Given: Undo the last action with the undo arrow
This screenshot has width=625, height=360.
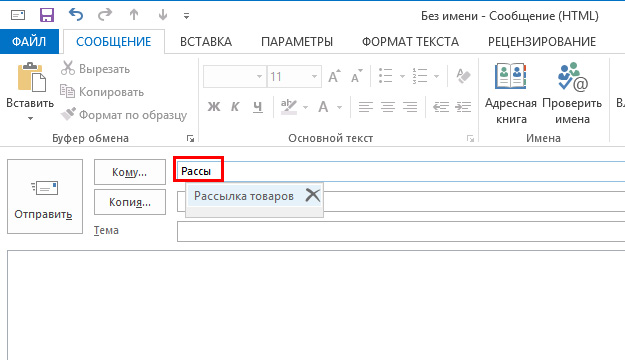Looking at the screenshot, I should click(x=76, y=15).
